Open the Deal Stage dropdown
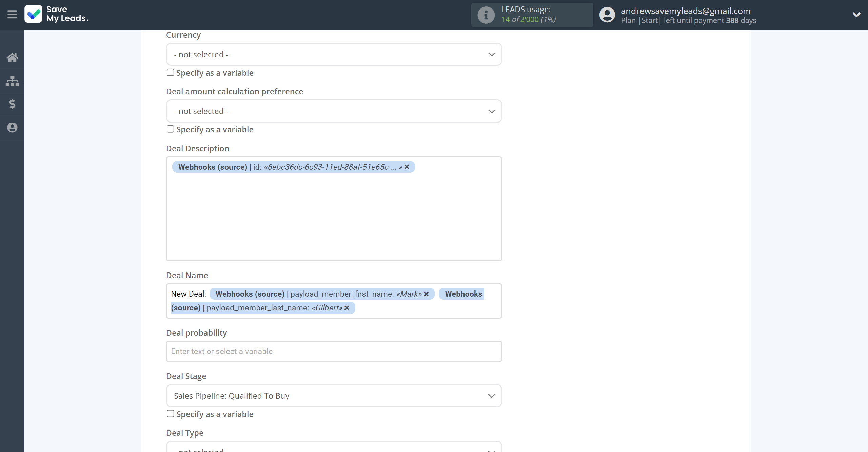868x452 pixels. tap(334, 396)
